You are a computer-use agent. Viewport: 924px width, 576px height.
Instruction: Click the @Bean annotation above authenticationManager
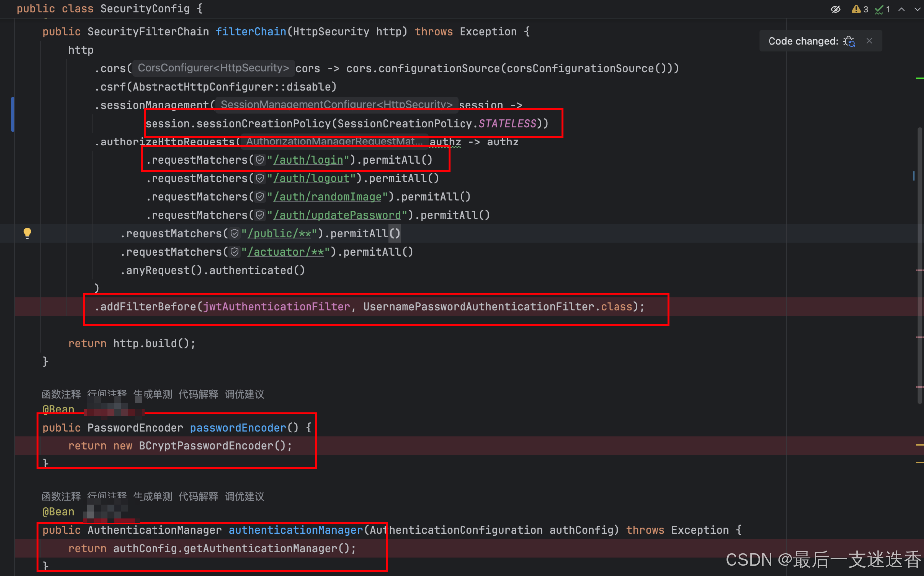[58, 512]
